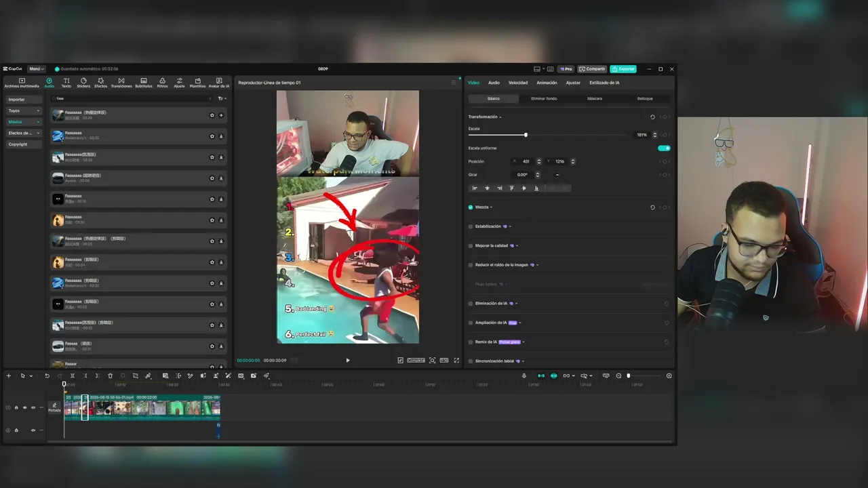Image resolution: width=868 pixels, height=488 pixels.
Task: Expand the Efectos de sonido category
Action: [x=24, y=133]
